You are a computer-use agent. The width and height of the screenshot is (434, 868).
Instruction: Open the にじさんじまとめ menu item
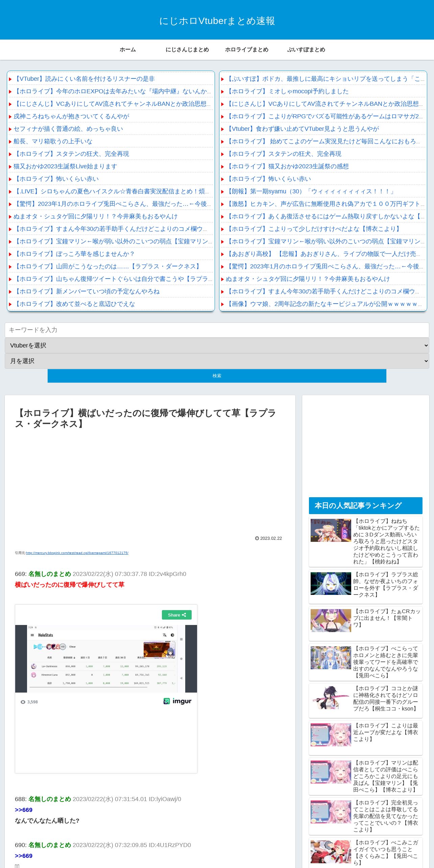(187, 50)
